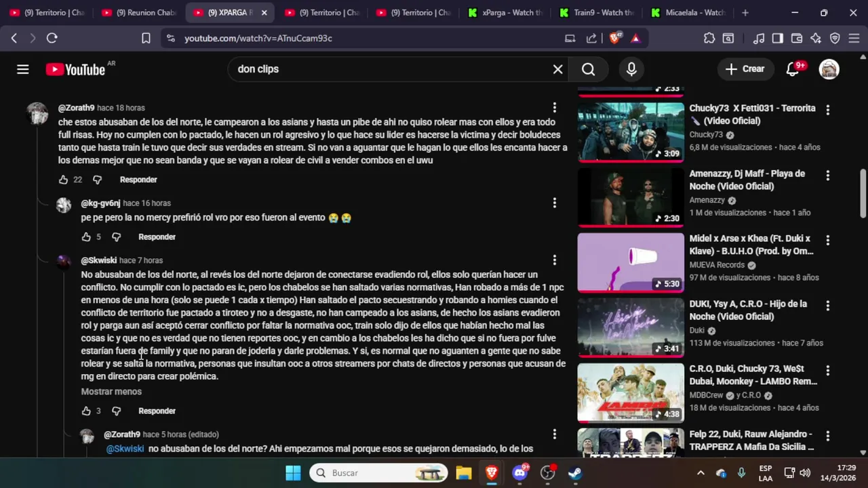Like the @Skwiski reply

click(x=86, y=411)
